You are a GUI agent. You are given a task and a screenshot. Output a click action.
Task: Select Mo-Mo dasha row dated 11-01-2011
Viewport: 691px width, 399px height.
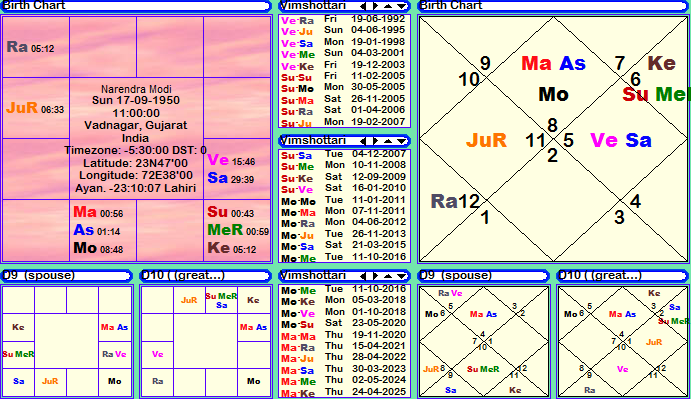[x=343, y=201]
